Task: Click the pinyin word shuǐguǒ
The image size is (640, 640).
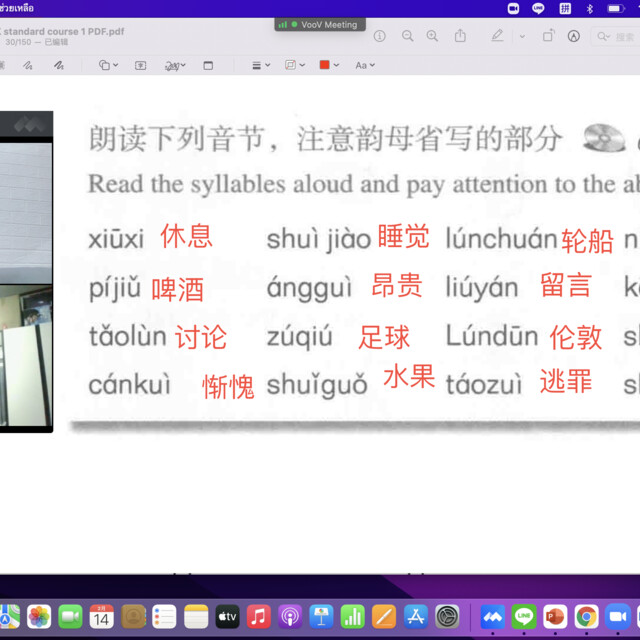Action: coord(317,385)
